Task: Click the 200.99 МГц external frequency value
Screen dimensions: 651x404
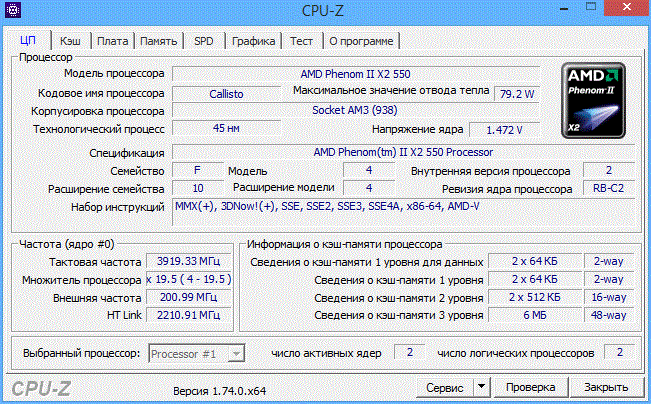Action: click(x=188, y=297)
